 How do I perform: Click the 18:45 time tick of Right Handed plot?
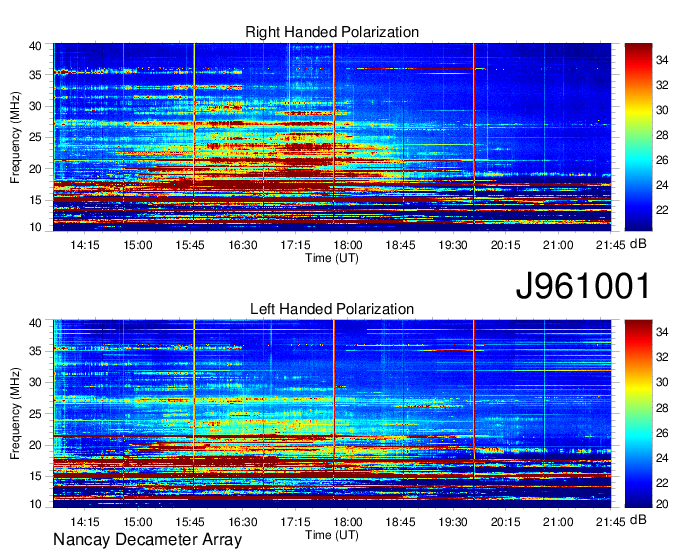400,245
